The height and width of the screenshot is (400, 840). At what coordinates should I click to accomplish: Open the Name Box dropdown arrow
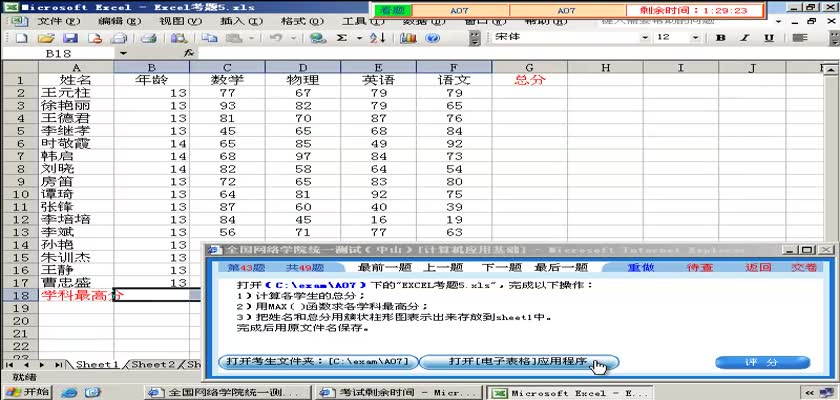(x=124, y=53)
